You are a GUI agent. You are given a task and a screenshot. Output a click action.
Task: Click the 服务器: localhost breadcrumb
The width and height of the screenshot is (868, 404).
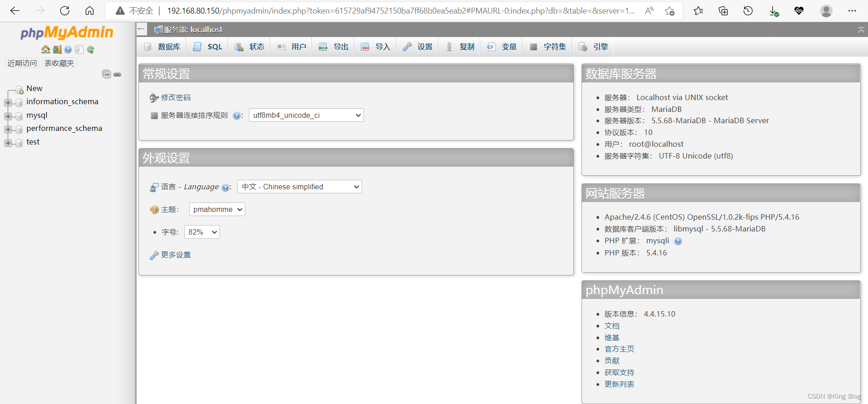pyautogui.click(x=193, y=29)
